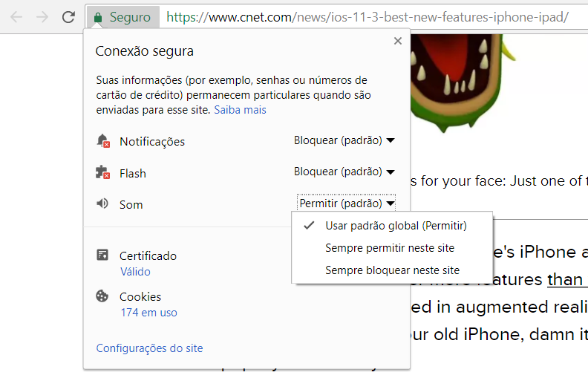Screen dimensions: 588x378
Task: Click the Certificado icon
Action: (x=102, y=255)
